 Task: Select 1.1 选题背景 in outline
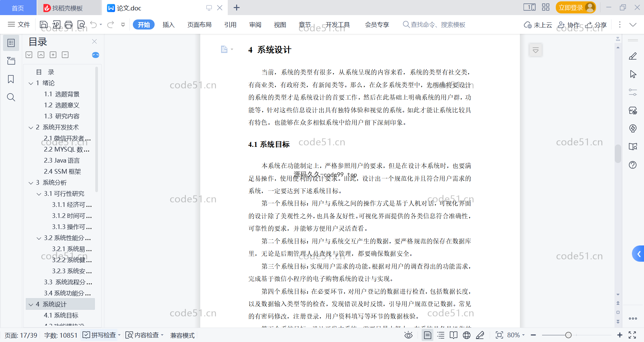click(62, 94)
